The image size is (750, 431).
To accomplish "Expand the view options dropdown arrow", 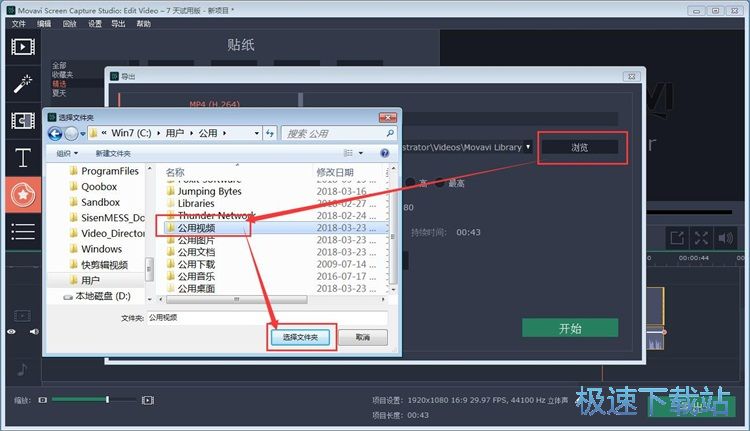I will [361, 153].
